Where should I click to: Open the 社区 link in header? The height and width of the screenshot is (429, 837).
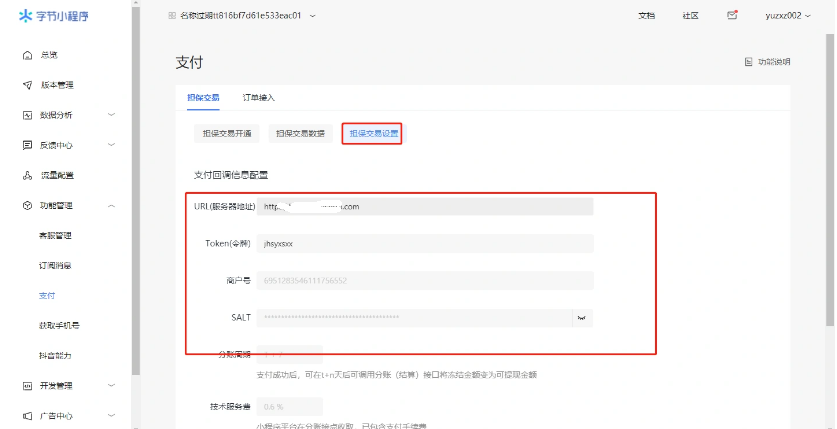[x=690, y=16]
